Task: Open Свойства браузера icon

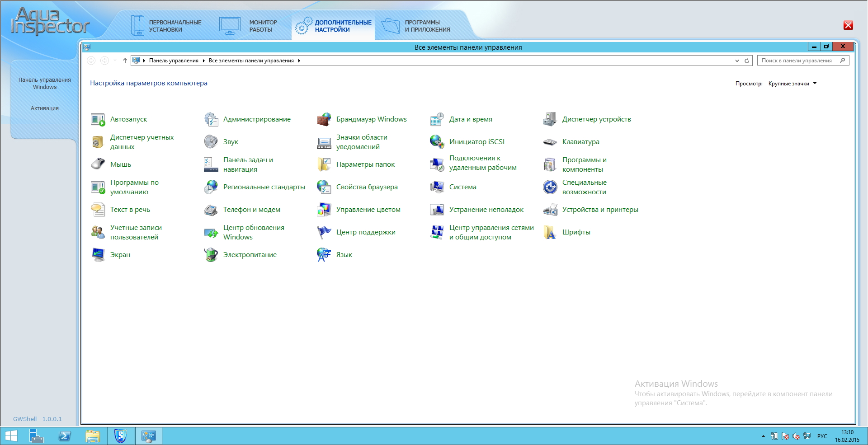Action: tap(324, 187)
